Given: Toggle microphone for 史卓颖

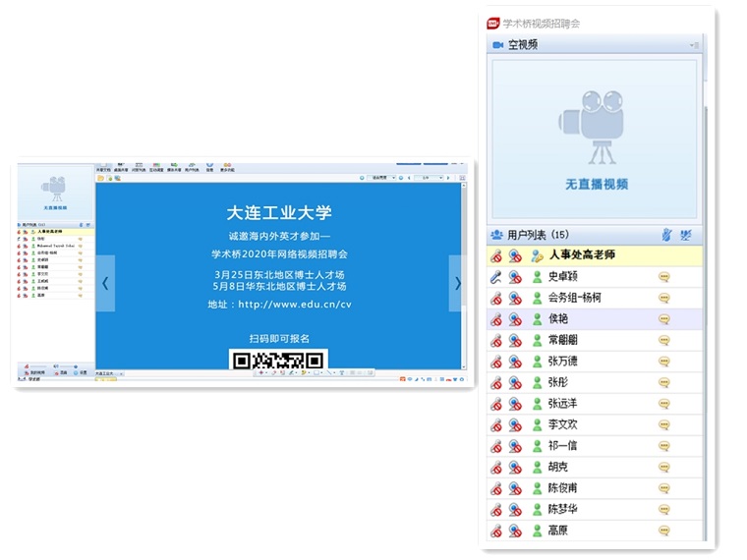Looking at the screenshot, I should click(x=496, y=277).
